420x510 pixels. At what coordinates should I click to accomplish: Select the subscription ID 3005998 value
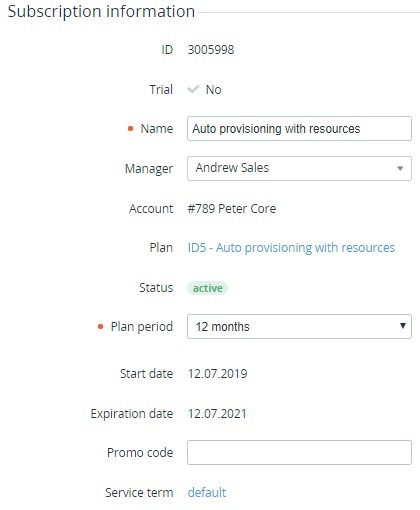[211, 50]
